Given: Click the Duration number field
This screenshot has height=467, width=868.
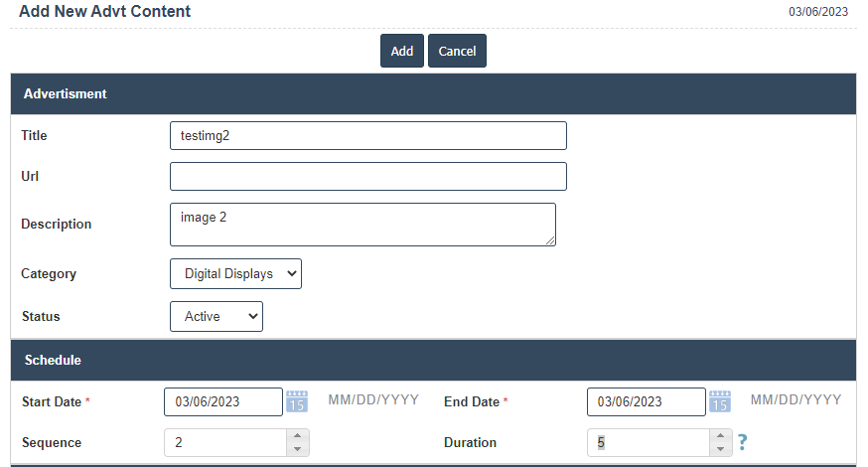Looking at the screenshot, I should (649, 443).
